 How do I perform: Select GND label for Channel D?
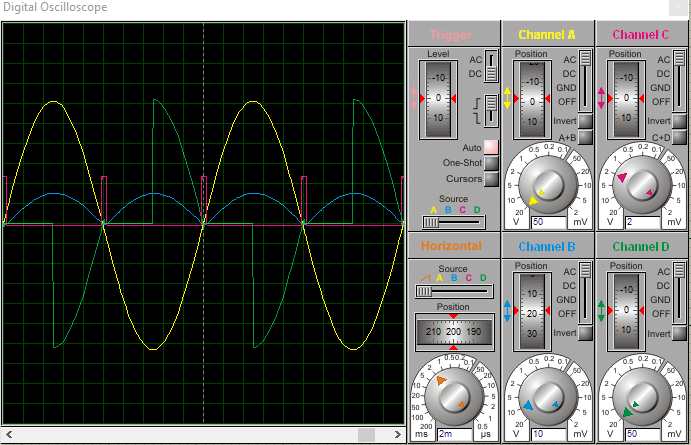[x=660, y=300]
